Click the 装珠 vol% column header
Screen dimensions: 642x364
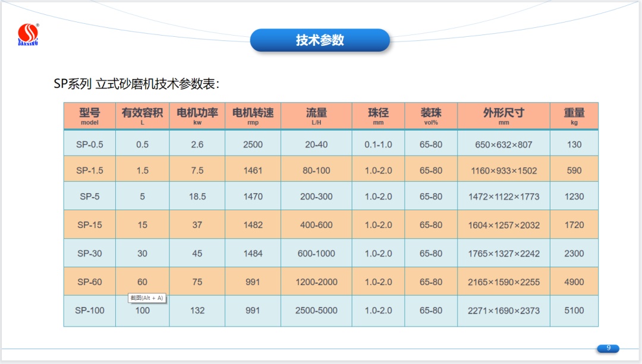coord(431,116)
